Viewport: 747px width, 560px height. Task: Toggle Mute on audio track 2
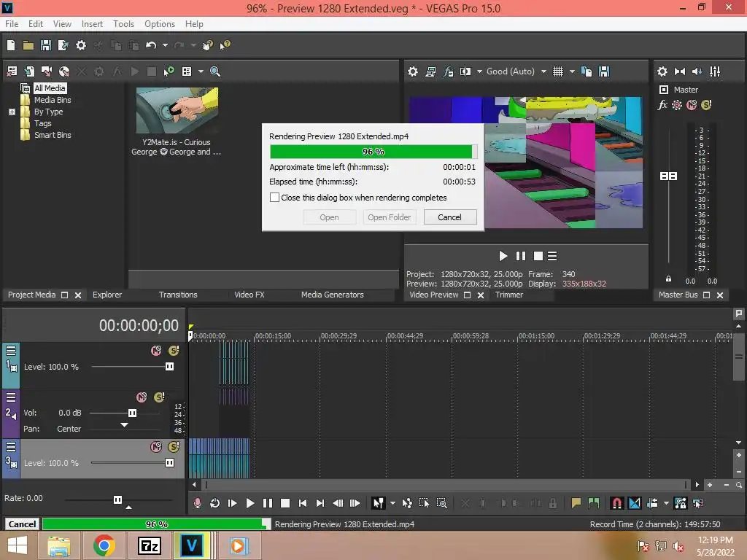(x=142, y=397)
